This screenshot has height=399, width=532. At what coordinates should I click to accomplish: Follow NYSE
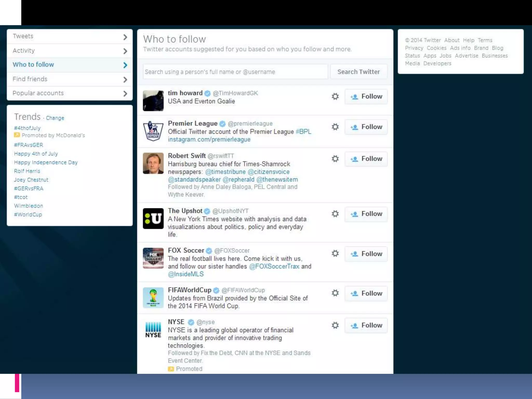point(366,325)
